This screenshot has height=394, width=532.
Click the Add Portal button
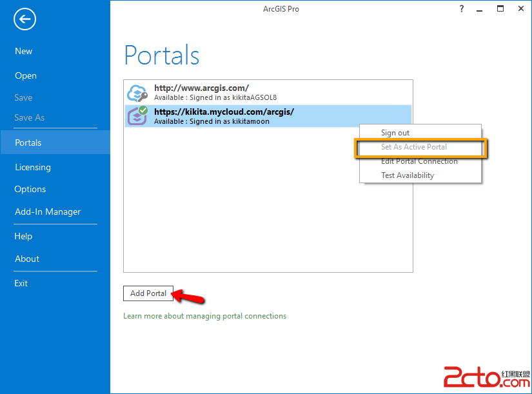(148, 293)
